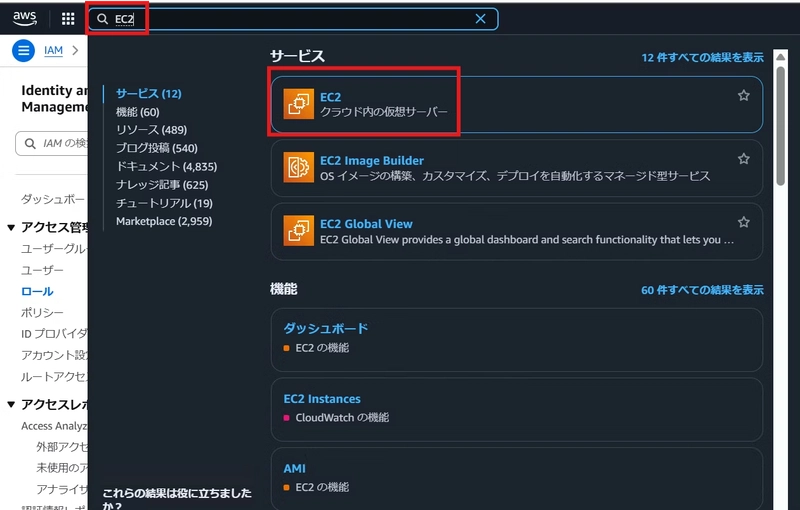
Task: Click the EC2 Global View icon
Action: coord(298,231)
